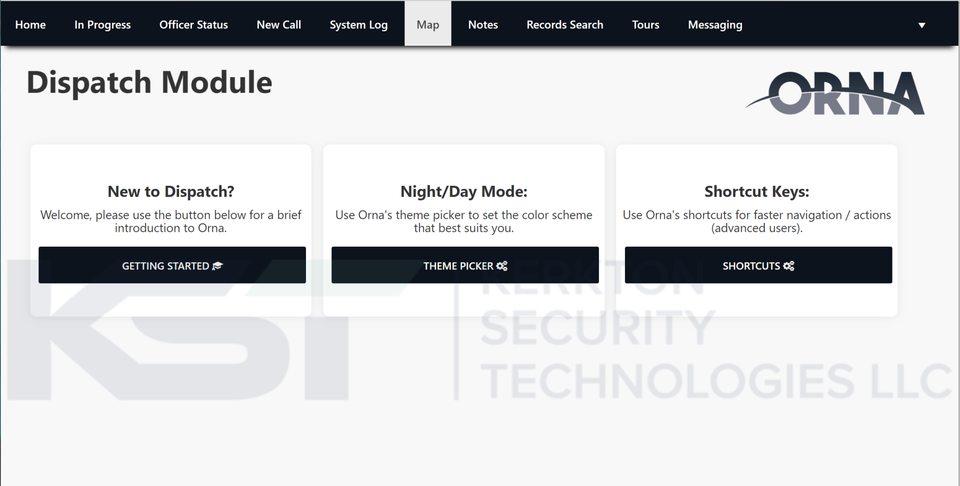Screen dimensions: 960x486
Task: Open Officer Status page
Action: (193, 24)
